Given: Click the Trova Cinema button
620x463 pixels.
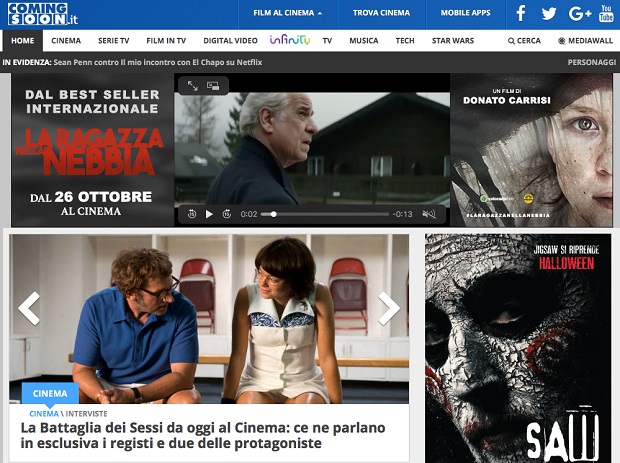Looking at the screenshot, I should 381,14.
